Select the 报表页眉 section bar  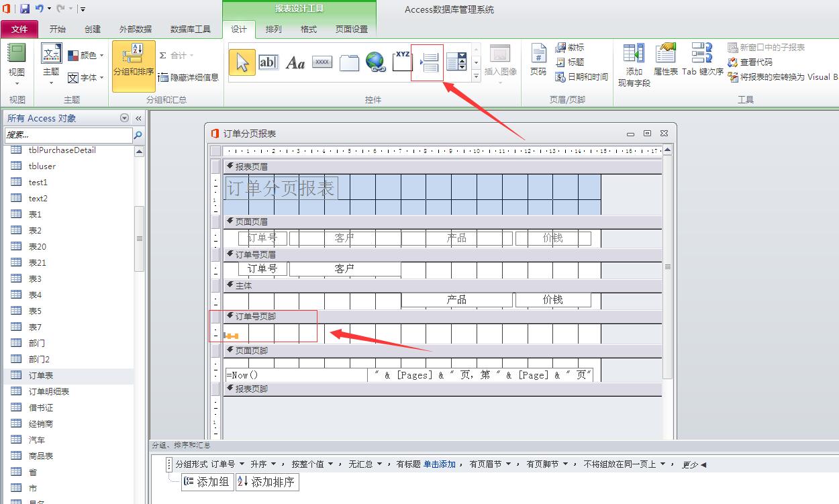coord(442,166)
